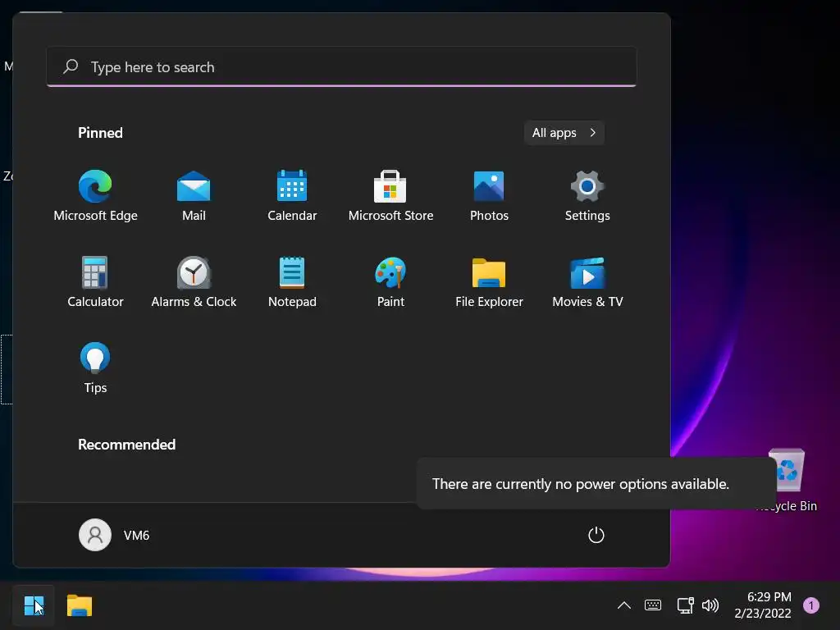
Task: Launch the Photos app
Action: 489,195
